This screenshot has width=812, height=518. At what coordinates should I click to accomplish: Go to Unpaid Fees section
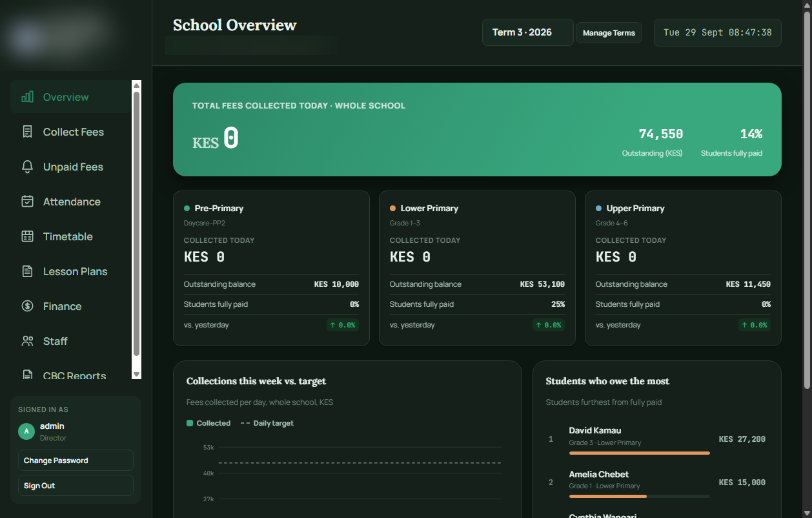(70, 167)
